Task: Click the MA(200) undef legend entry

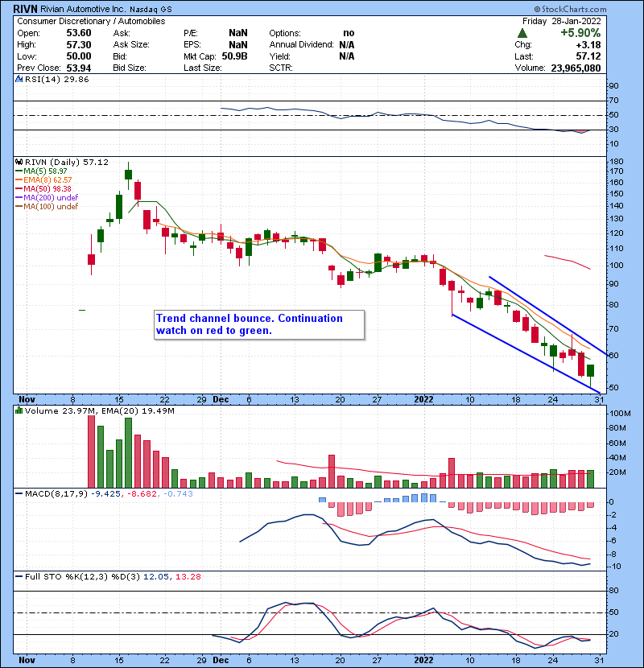Action: point(47,198)
